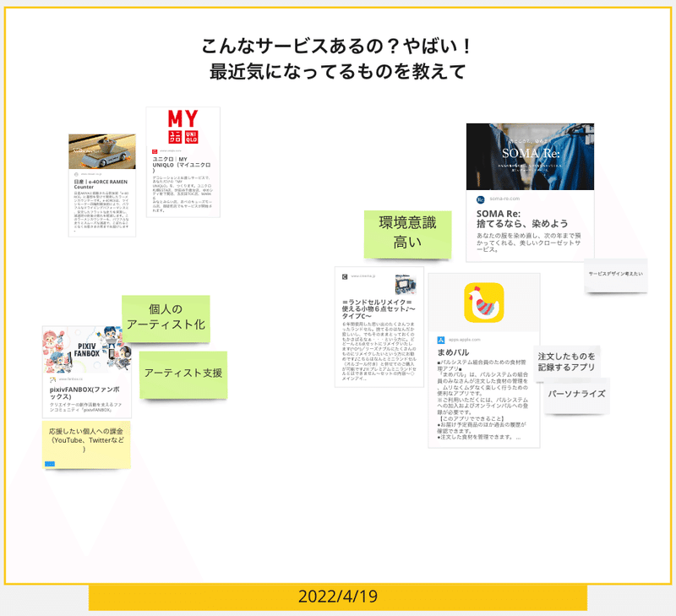
Task: Click the pixivFANBOX(ファンボックス) card title
Action: pos(84,393)
